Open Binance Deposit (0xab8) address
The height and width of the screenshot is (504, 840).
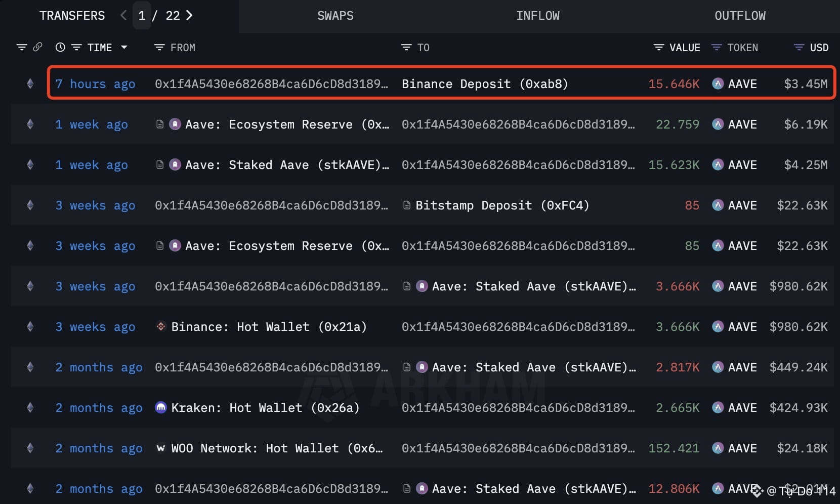click(485, 84)
